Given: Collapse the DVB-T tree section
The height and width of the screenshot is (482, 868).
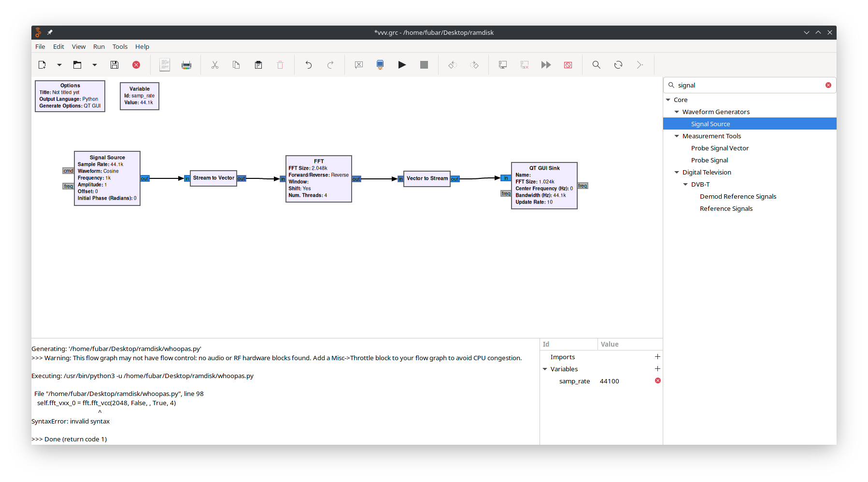Looking at the screenshot, I should coord(685,184).
